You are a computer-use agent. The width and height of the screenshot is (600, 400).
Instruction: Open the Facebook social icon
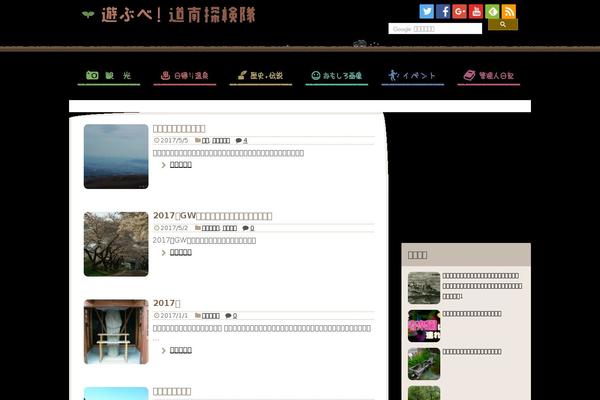[x=443, y=11]
